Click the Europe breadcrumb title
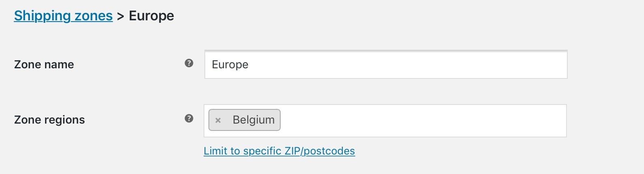 click(151, 16)
